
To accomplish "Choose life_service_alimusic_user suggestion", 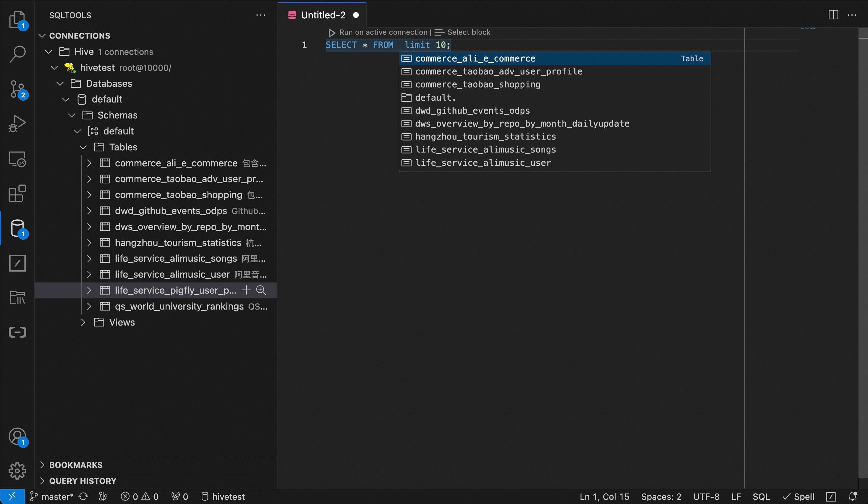I will pyautogui.click(x=555, y=162).
